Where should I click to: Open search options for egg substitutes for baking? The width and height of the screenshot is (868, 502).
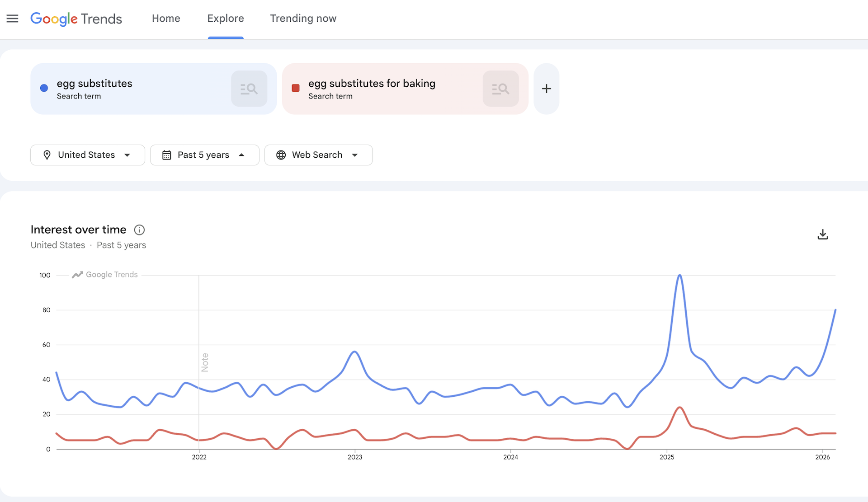pos(500,88)
